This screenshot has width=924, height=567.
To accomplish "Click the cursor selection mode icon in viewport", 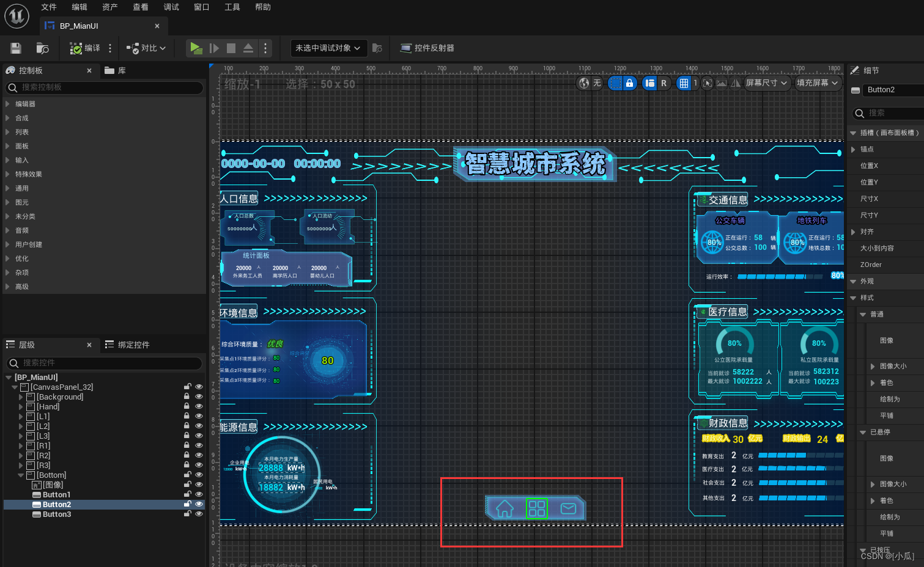I will pos(708,83).
